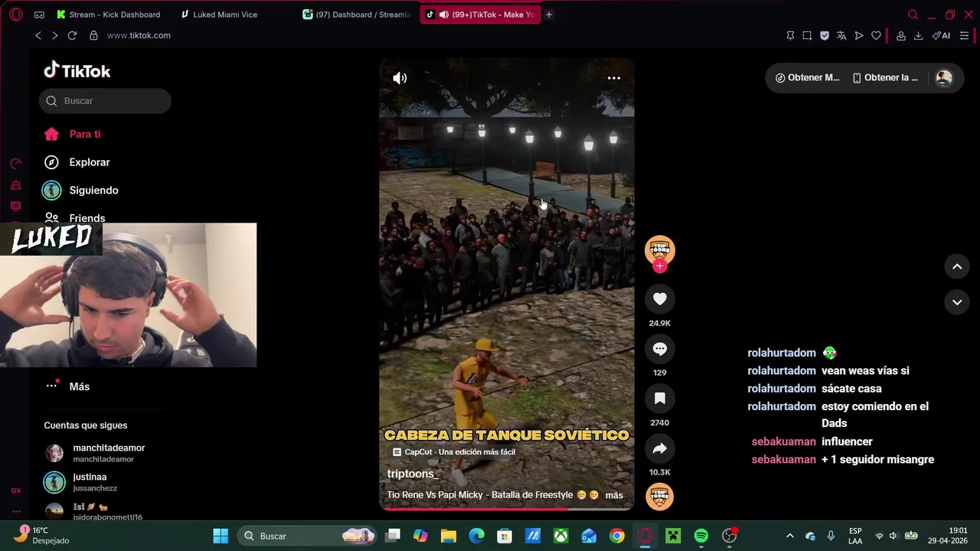Open the Opera GX menu logo
The image size is (980, 551).
pos(16,15)
